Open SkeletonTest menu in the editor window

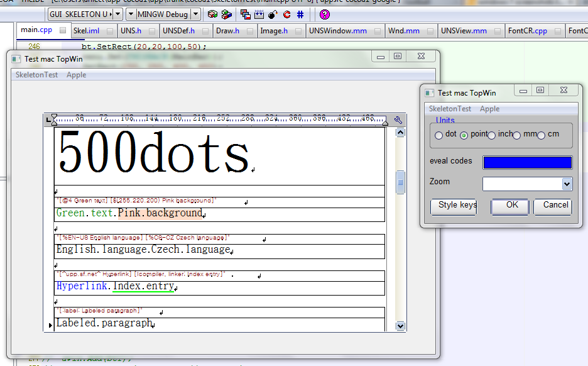coord(36,75)
